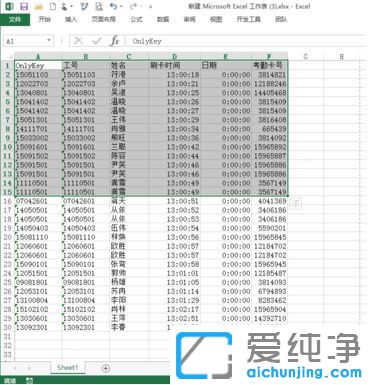Switch to the 公式 (Formulas) ribbon tab
The image size is (370, 385).
[136, 19]
